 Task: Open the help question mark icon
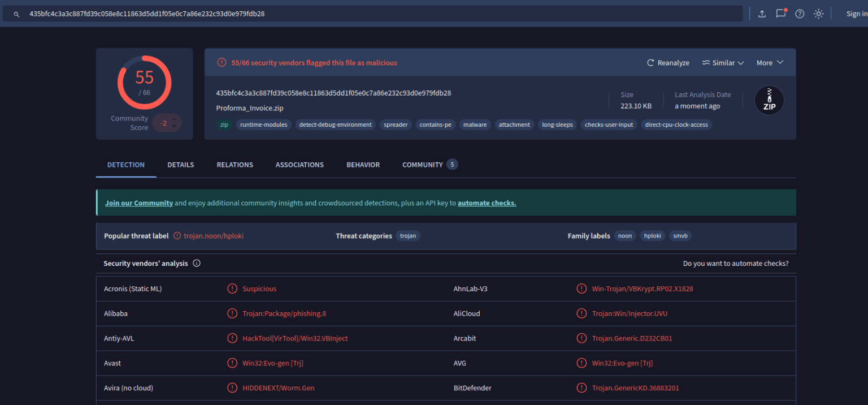click(800, 14)
